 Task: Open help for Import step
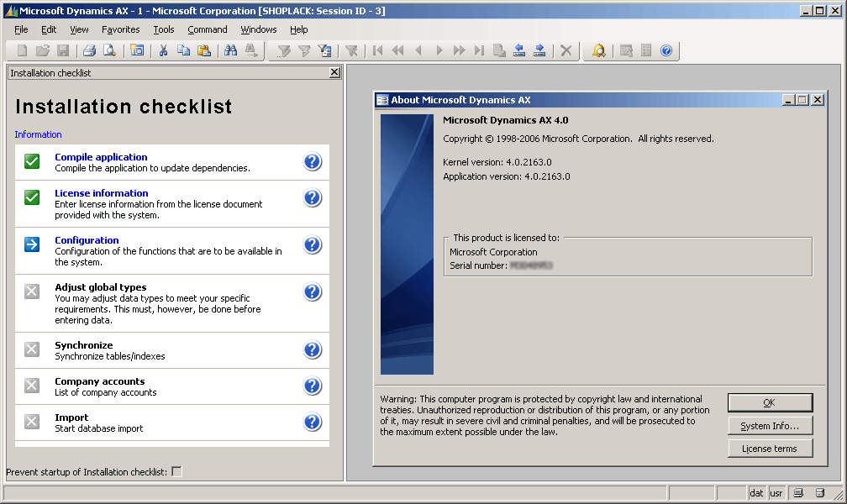(x=313, y=422)
